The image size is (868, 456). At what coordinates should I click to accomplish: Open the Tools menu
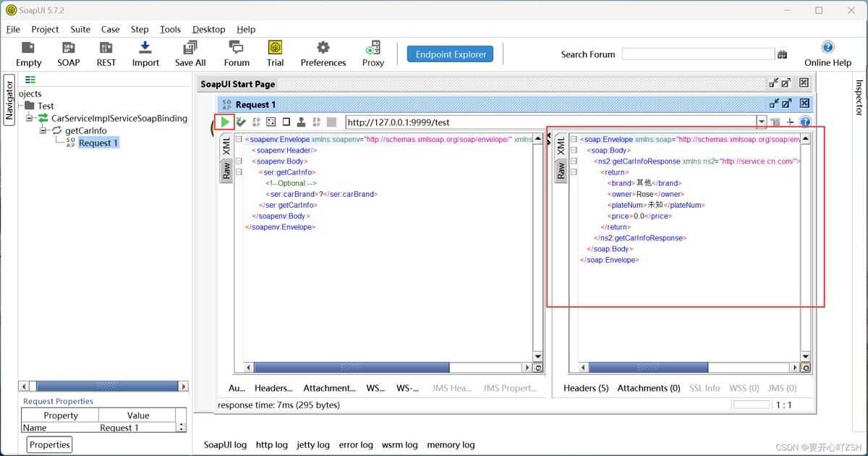point(170,29)
